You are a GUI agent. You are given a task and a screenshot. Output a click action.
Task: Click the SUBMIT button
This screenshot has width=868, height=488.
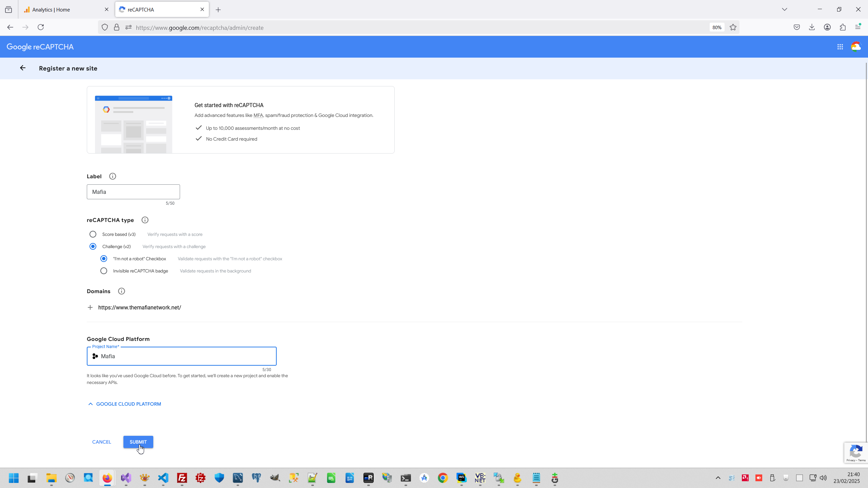[138, 442]
